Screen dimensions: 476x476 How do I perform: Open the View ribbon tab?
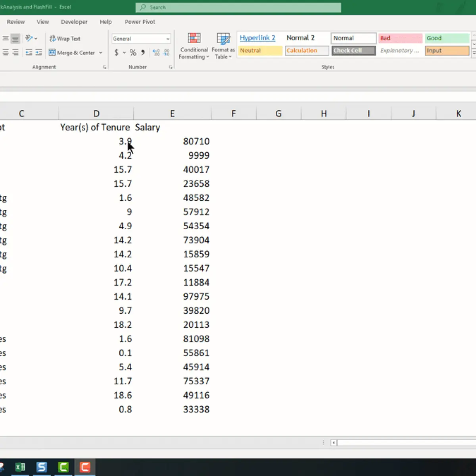click(43, 22)
